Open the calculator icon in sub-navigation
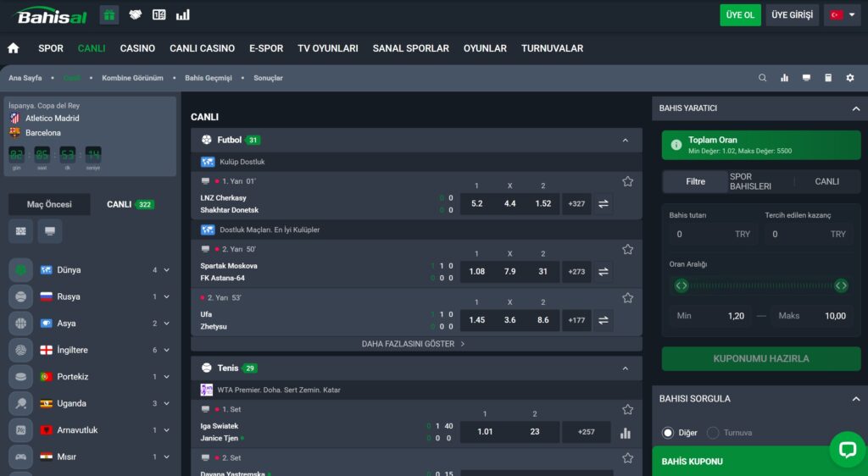This screenshot has width=868, height=476. pyautogui.click(x=806, y=78)
